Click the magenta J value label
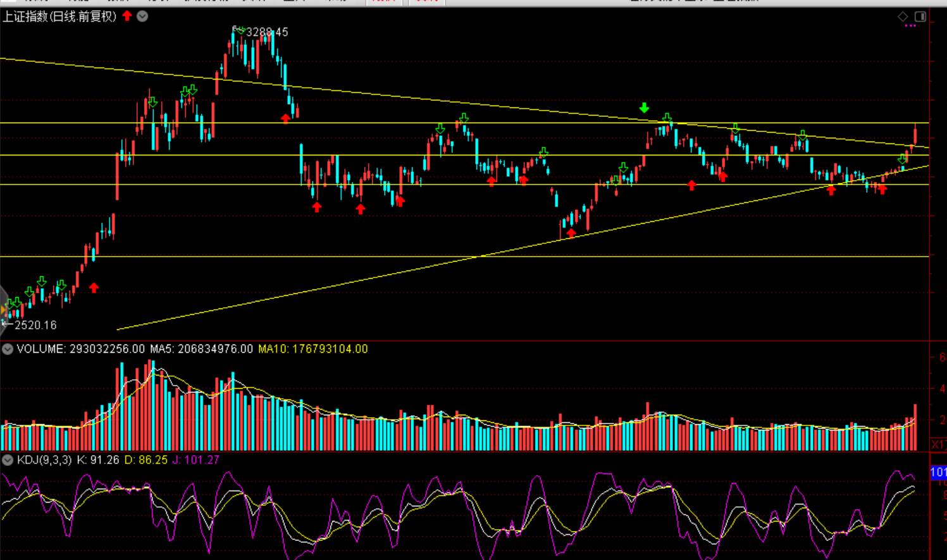 pos(195,460)
